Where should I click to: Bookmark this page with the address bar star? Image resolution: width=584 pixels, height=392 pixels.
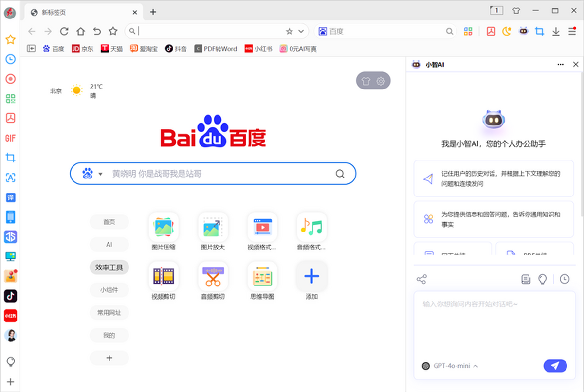(289, 31)
